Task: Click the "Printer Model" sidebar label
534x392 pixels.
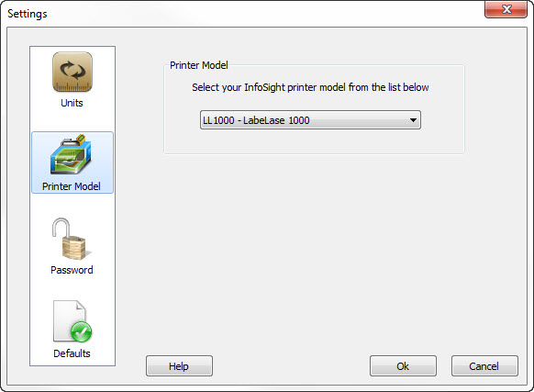Action: tap(72, 186)
